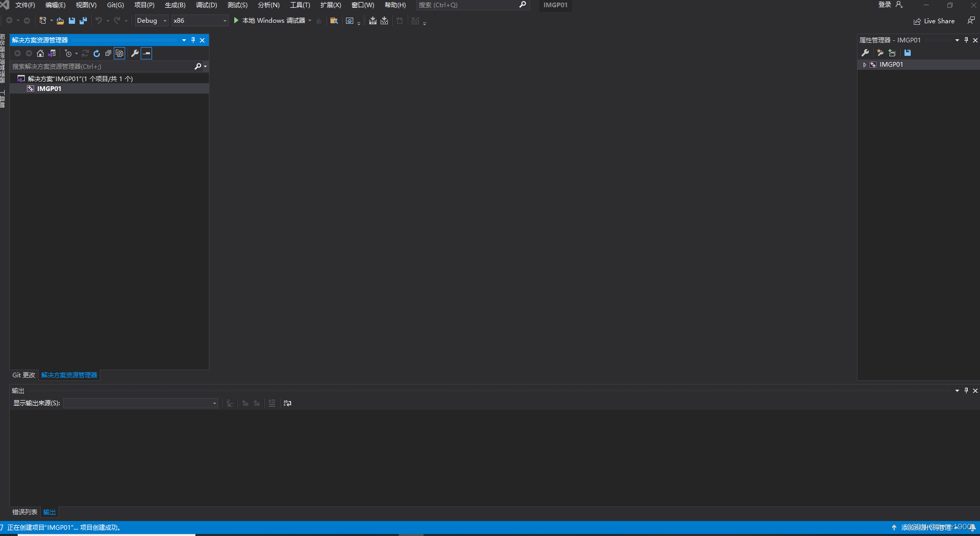Click the Redo arrow in the main toolbar
Viewport: 980px width, 536px height.
(117, 21)
